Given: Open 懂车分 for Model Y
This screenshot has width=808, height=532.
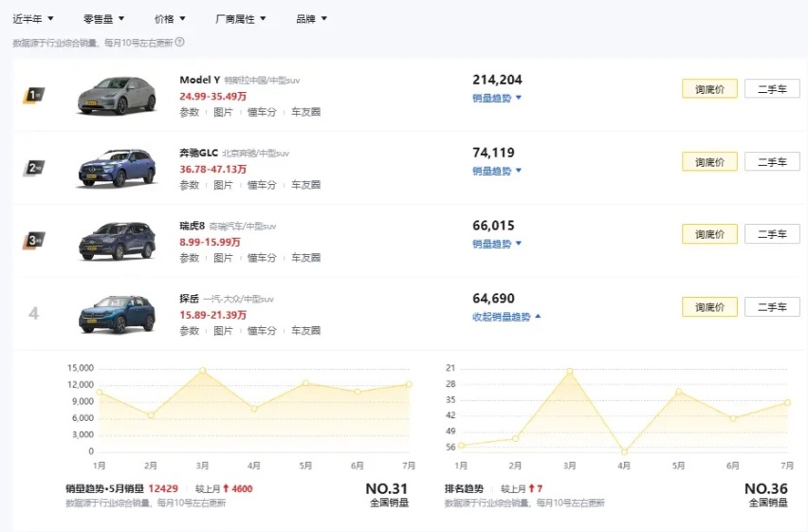Looking at the screenshot, I should [x=262, y=112].
